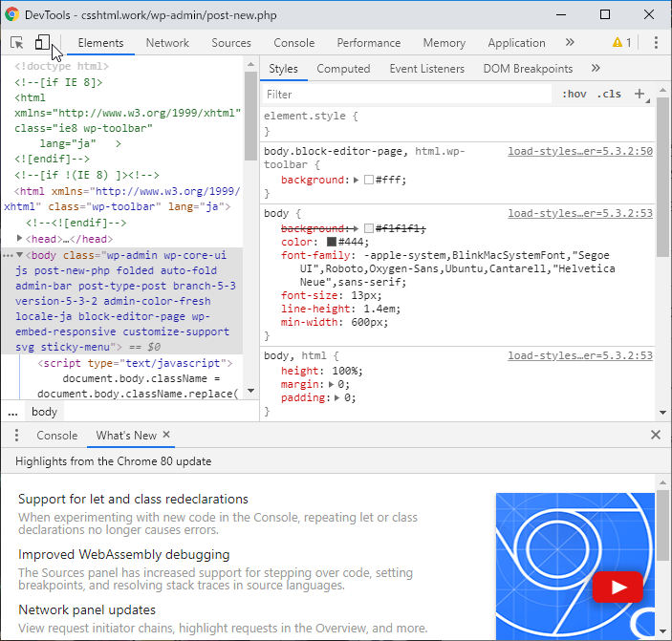Select the What's New drawer tab

tap(126, 436)
